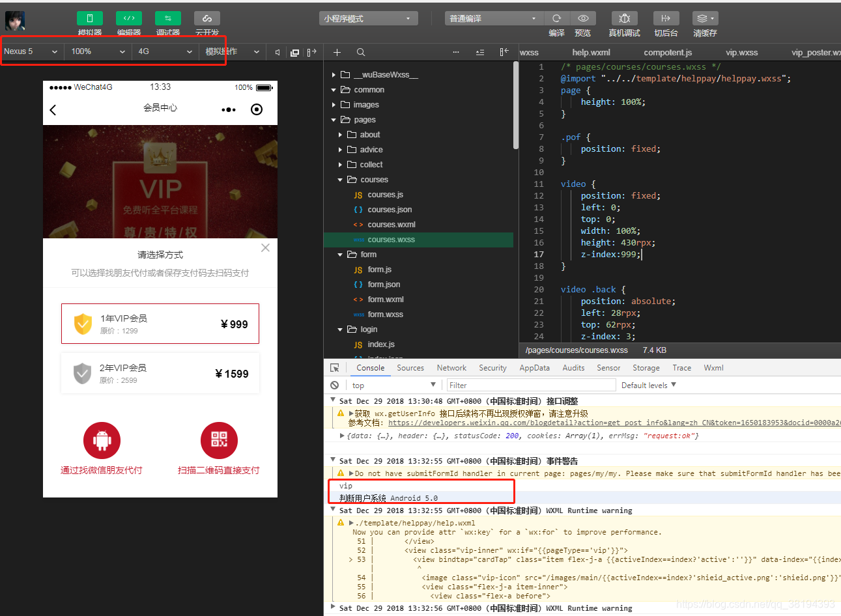Click the mini program capsule circle button
This screenshot has width=841, height=616.
257,109
